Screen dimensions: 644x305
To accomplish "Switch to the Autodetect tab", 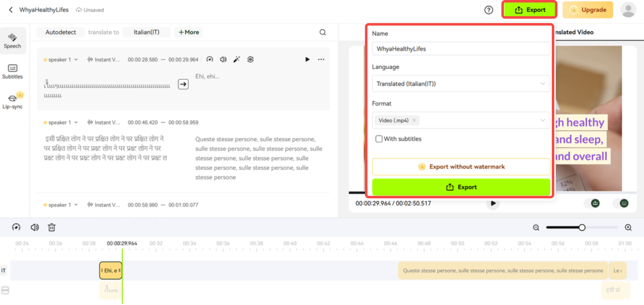I will [60, 32].
